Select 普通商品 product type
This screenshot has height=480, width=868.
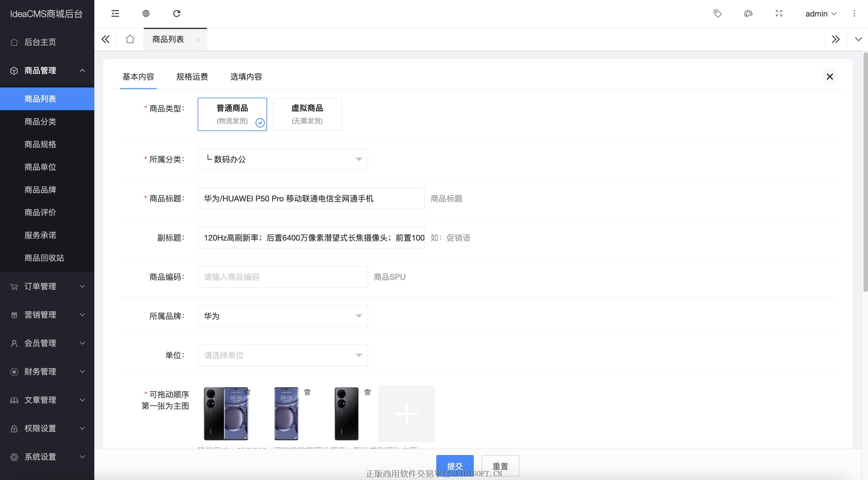[x=232, y=114]
